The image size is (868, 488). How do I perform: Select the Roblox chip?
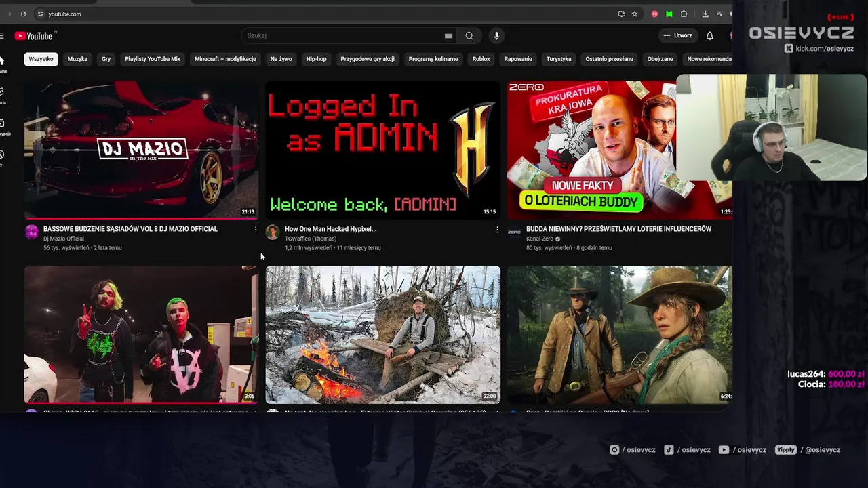[x=481, y=59]
